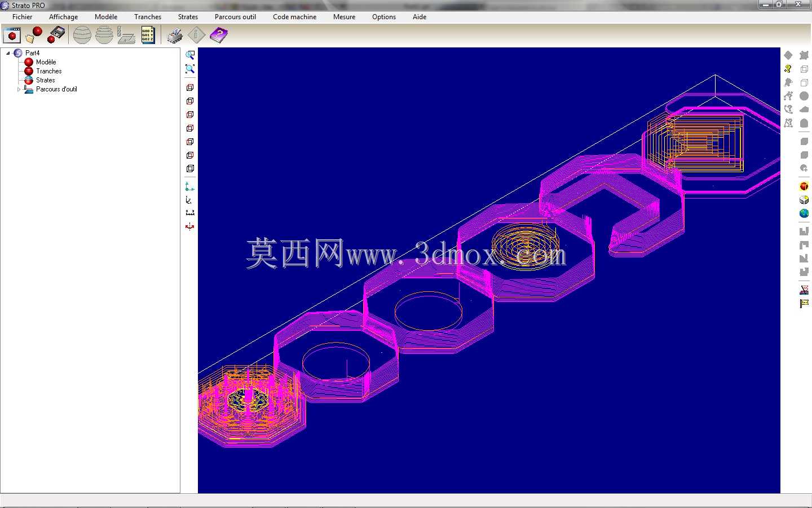The width and height of the screenshot is (812, 508).
Task: Click the colored layer stripes icon above the flag
Action: pos(804,290)
